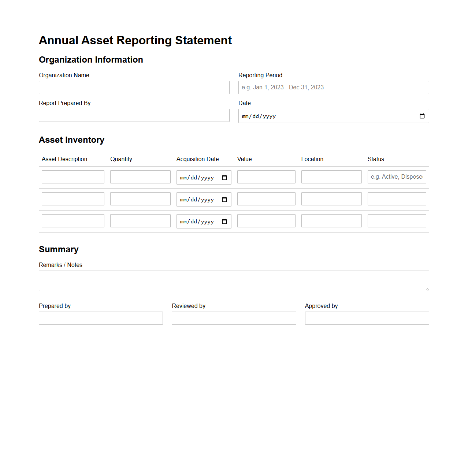Screen dimensions: 468x476
Task: Open the calendar picker for the Date field
Action: pos(422,116)
